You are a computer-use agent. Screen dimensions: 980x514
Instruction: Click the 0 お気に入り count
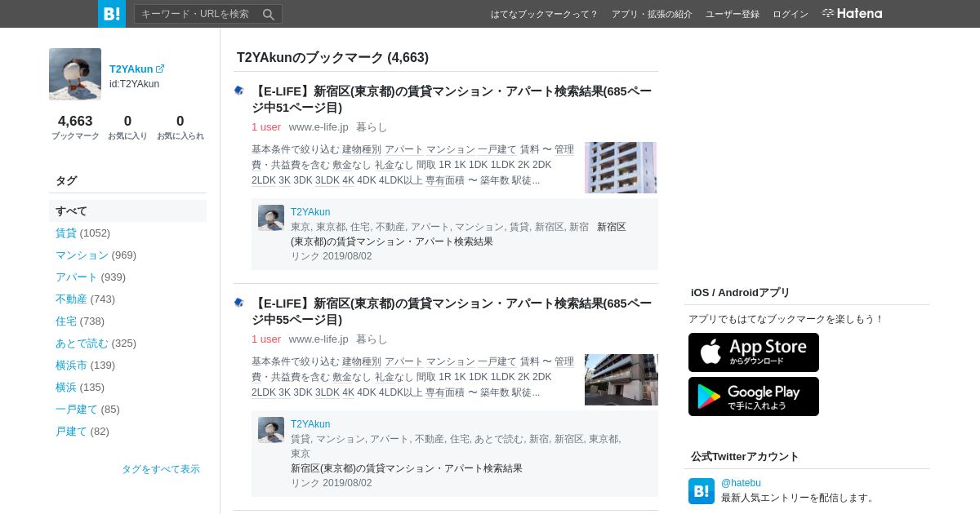coord(127,127)
